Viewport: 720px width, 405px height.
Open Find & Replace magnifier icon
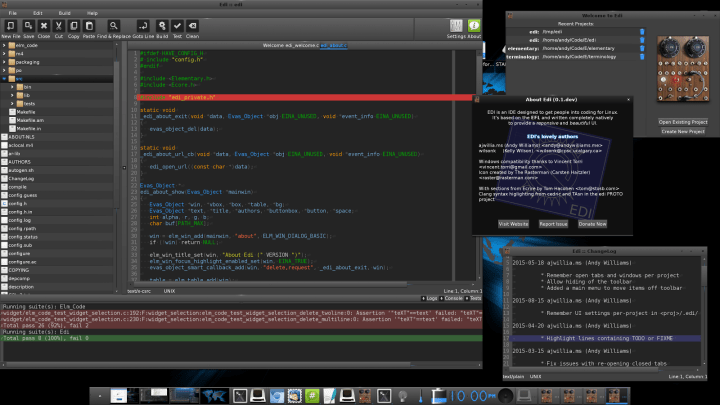point(113,26)
